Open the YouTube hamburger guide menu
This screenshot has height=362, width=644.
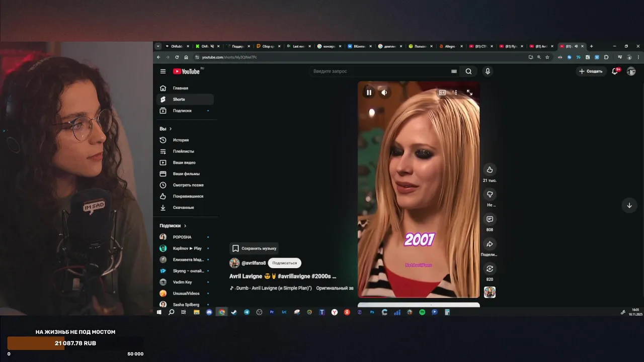coord(163,71)
